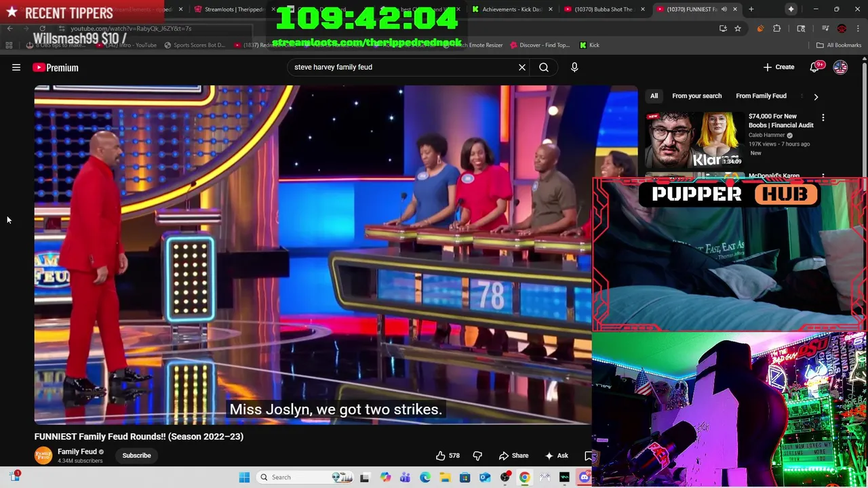Open Microsoft Store from the taskbar
The image size is (868, 488).
click(465, 477)
